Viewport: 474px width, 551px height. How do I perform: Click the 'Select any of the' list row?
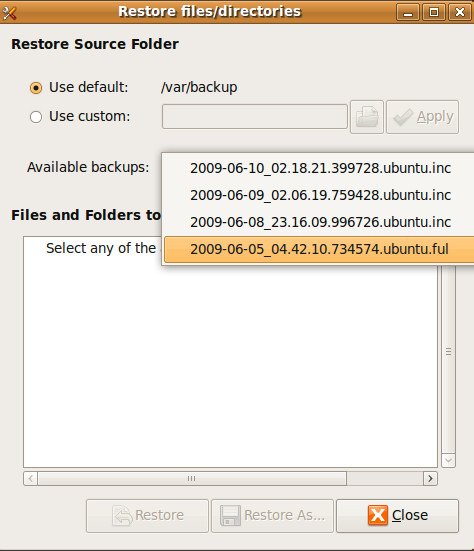(101, 248)
